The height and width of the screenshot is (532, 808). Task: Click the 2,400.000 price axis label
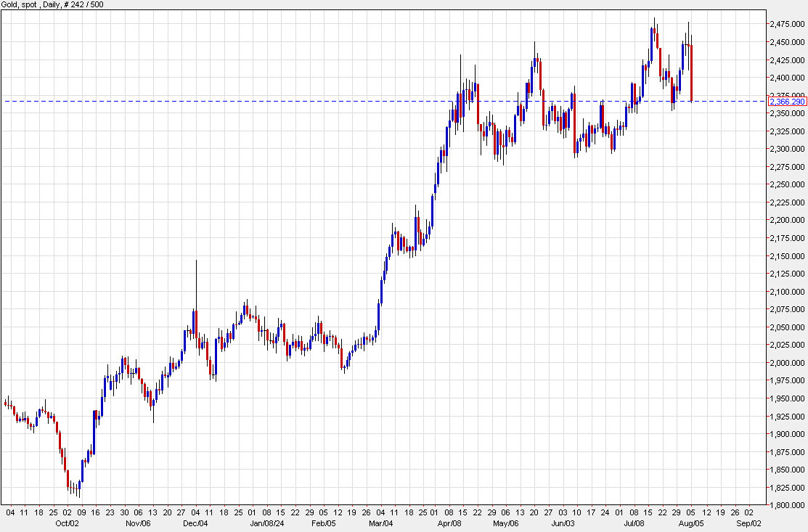787,78
